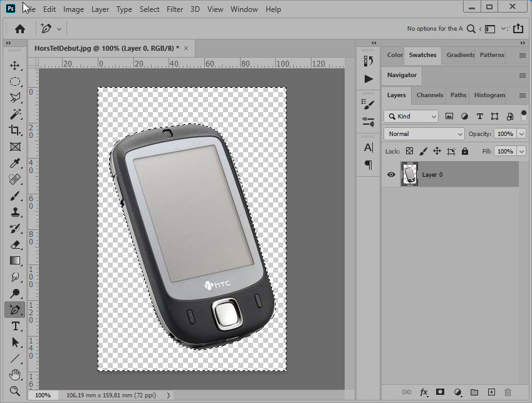Select the Zoom tool

(x=14, y=391)
